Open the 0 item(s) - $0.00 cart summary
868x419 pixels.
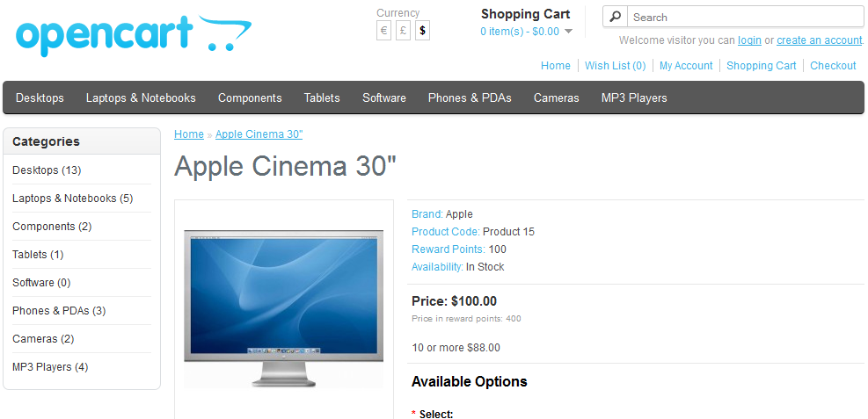[520, 32]
